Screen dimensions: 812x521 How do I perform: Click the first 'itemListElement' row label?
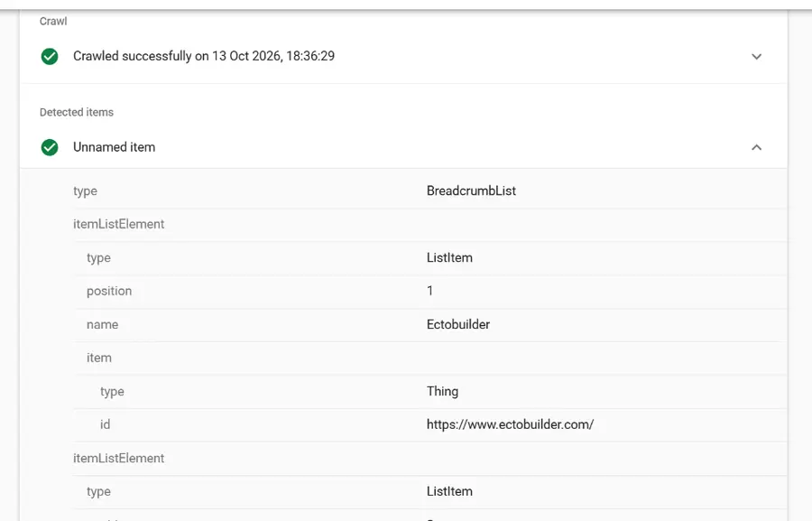[x=118, y=224]
